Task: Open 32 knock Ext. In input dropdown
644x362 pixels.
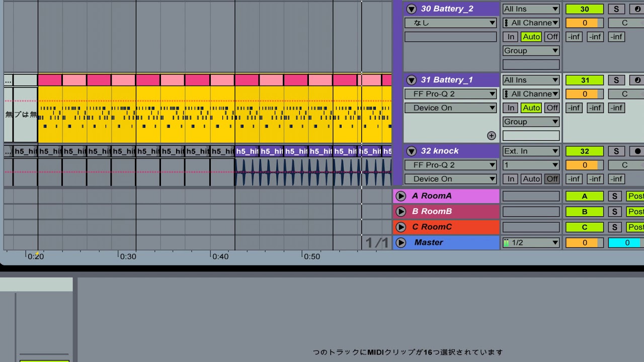Action: pyautogui.click(x=531, y=151)
